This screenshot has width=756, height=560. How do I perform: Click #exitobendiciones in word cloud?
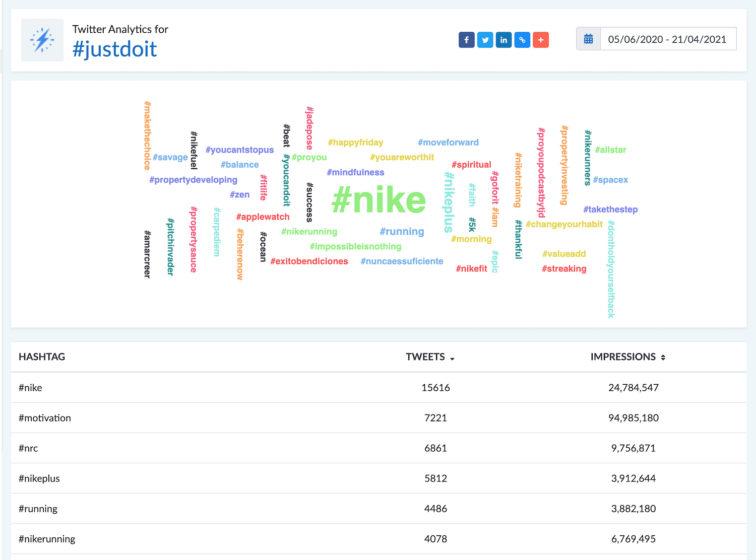pyautogui.click(x=309, y=261)
